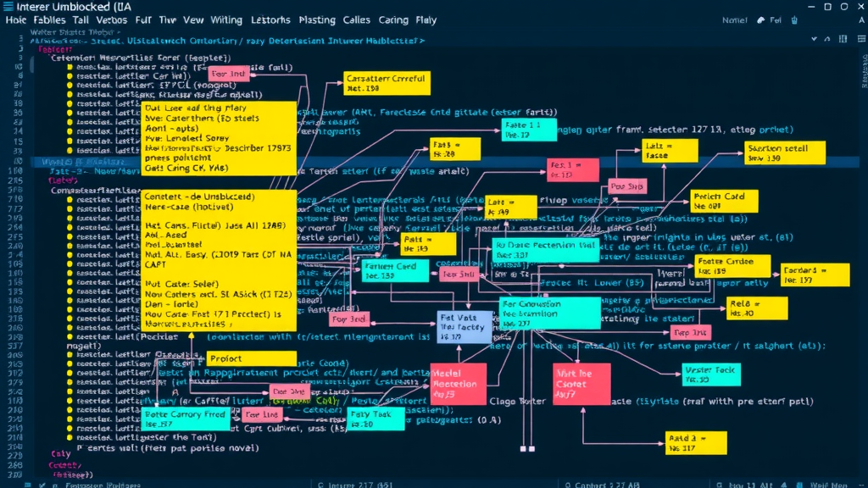Image resolution: width=868 pixels, height=488 pixels.
Task: Select the cyan 'Vrster Fack' node
Action: coord(711,374)
